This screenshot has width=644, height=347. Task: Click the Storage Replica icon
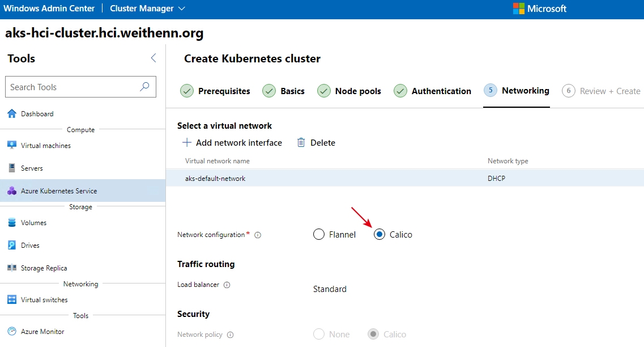(x=12, y=268)
